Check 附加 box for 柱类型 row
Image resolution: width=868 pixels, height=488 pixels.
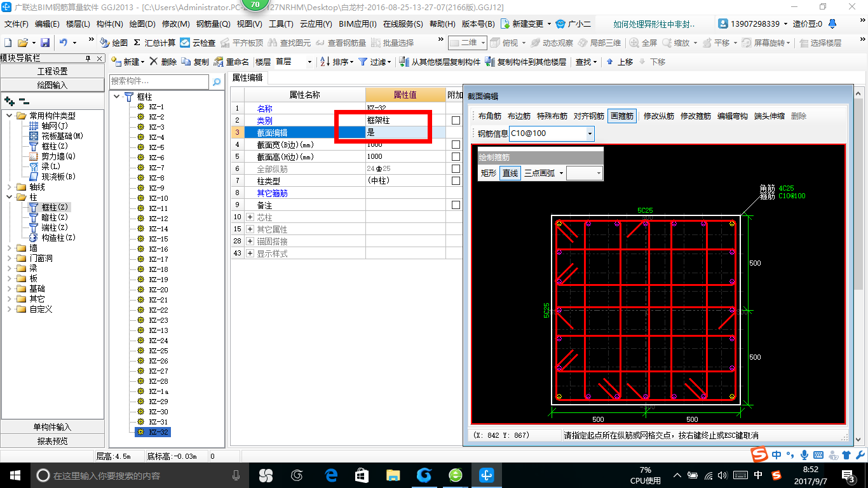pos(456,180)
